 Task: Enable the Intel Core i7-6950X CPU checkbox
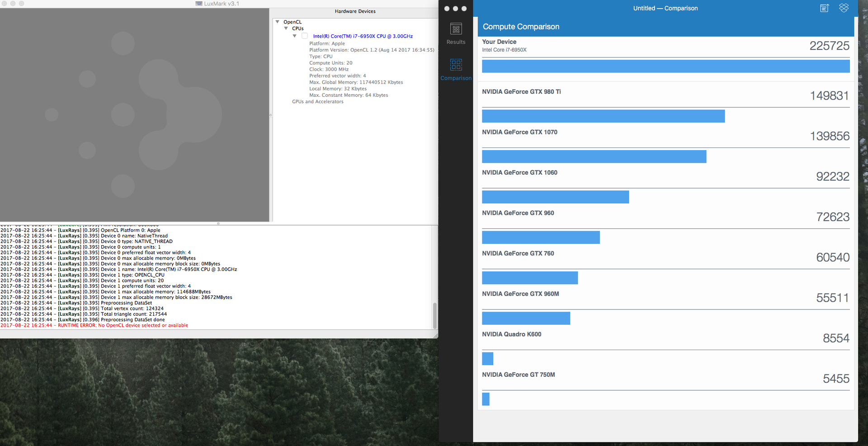click(305, 36)
